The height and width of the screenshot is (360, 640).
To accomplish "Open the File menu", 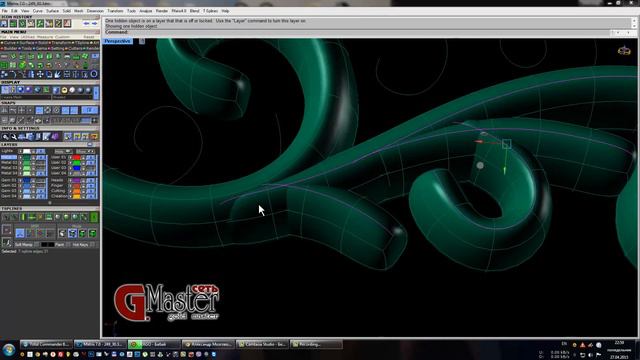I will click(x=4, y=11).
